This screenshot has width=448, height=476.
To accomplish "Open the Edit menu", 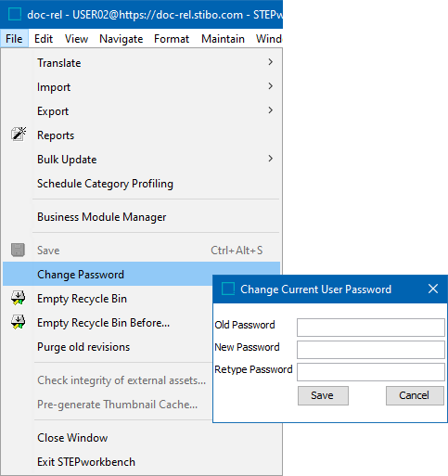I will pyautogui.click(x=44, y=39).
